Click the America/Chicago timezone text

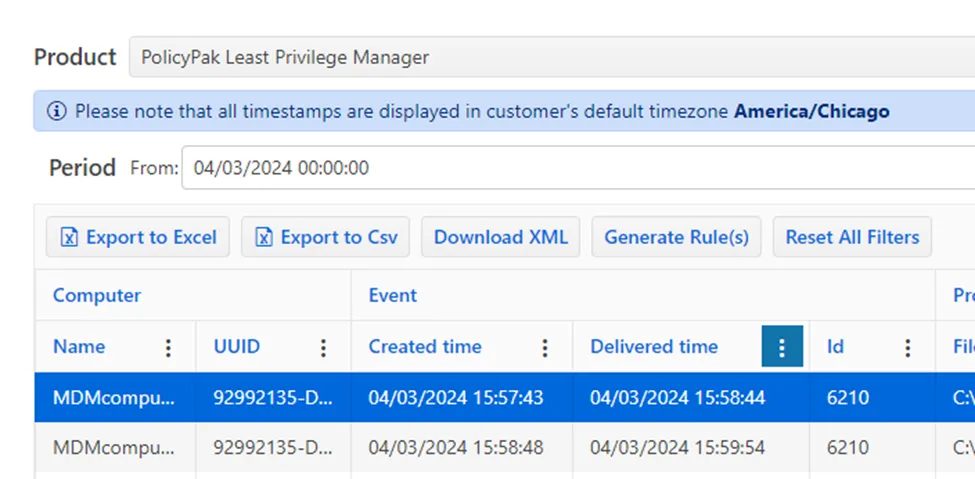click(811, 111)
